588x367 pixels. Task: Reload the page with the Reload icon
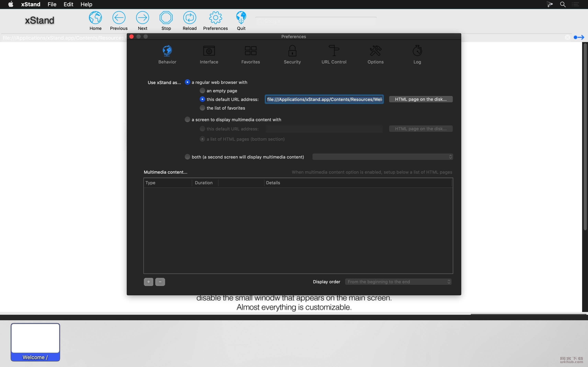pyautogui.click(x=190, y=18)
